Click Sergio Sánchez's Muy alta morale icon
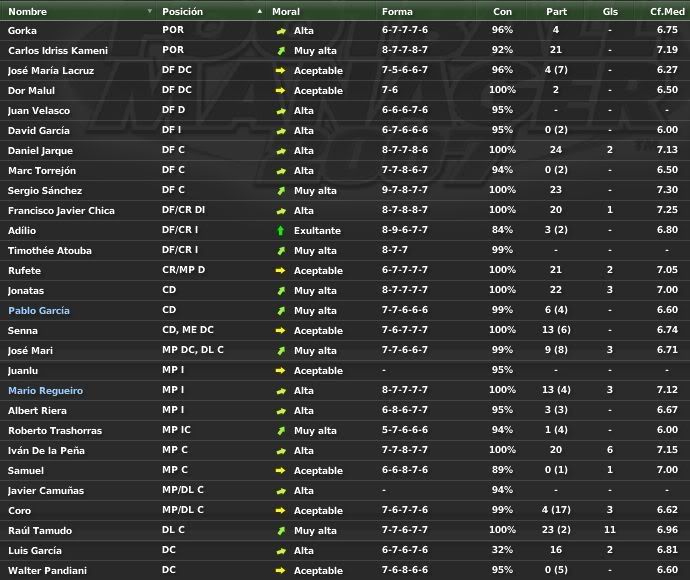 (x=281, y=191)
